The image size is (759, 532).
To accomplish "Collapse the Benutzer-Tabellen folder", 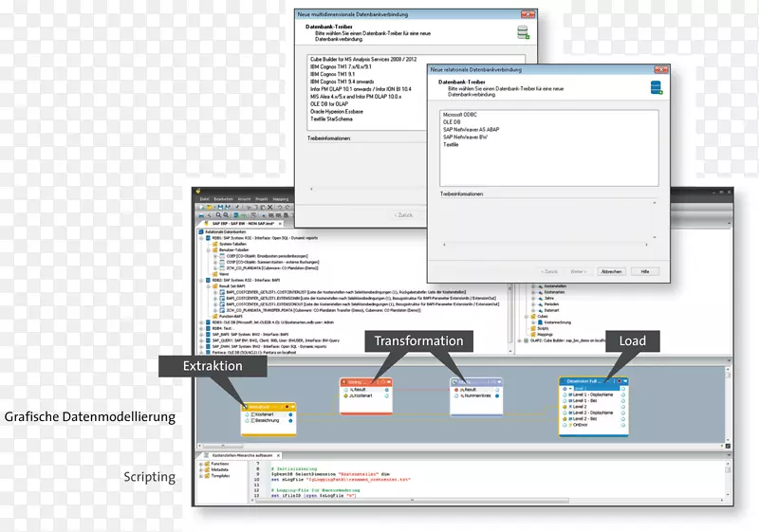I will point(209,250).
